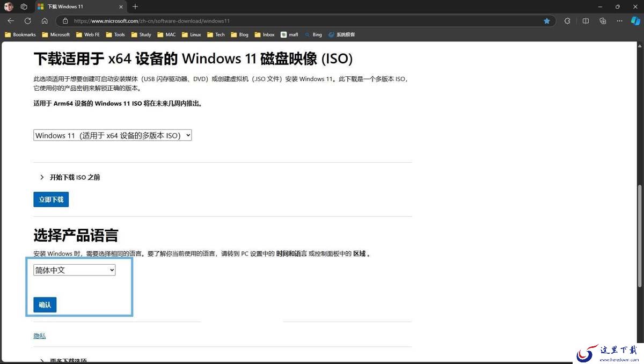The image size is (644, 364).
Task: Refresh the page
Action: [x=28, y=21]
